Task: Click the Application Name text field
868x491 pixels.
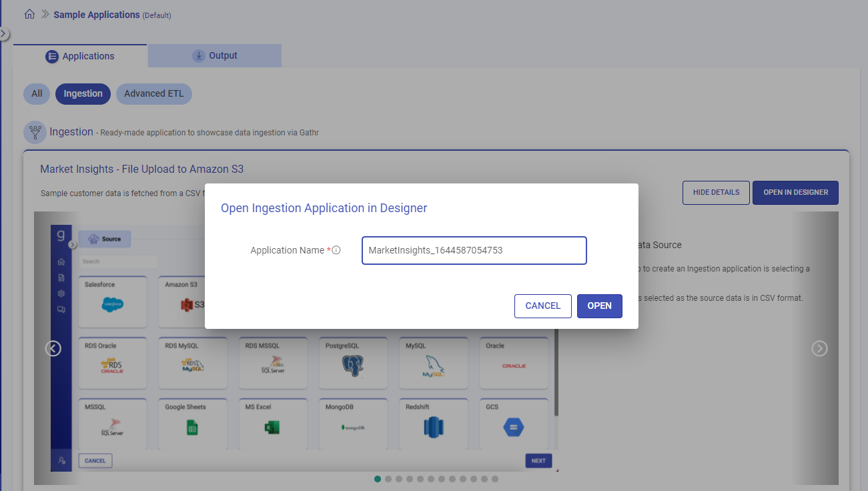Action: point(474,250)
